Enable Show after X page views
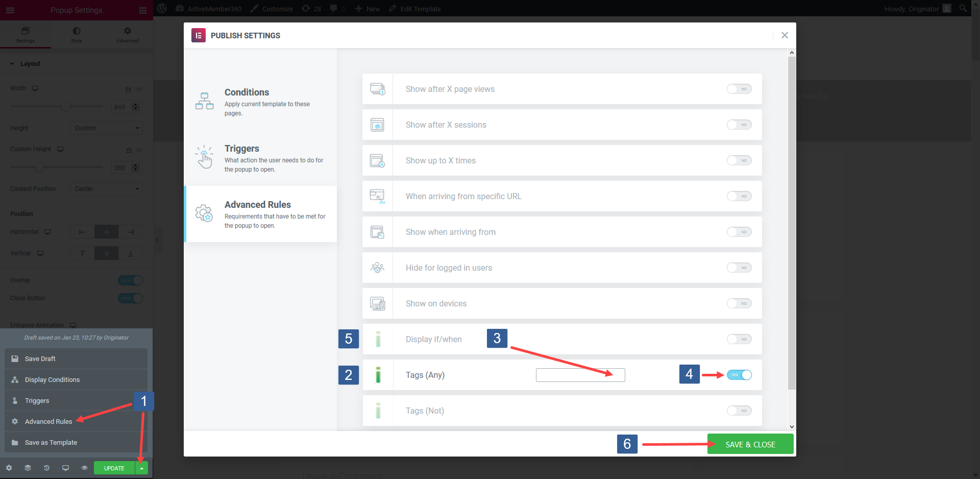Image resolution: width=980 pixels, height=479 pixels. pyautogui.click(x=739, y=89)
